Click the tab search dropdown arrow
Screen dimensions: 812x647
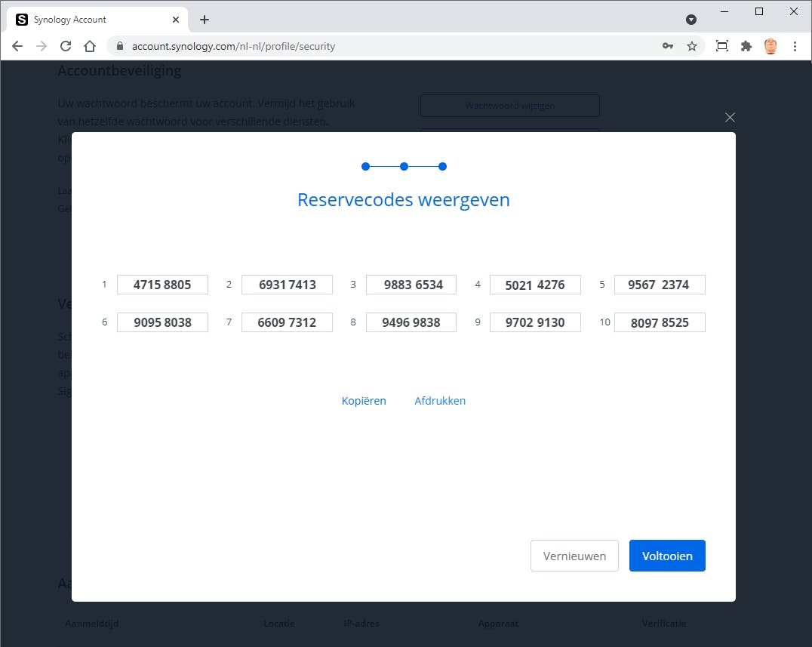coord(691,20)
